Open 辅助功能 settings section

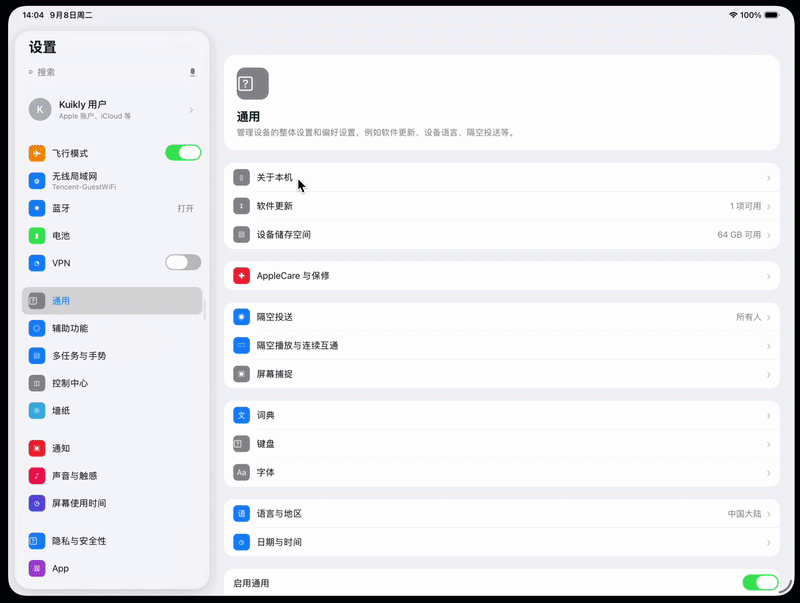point(112,328)
